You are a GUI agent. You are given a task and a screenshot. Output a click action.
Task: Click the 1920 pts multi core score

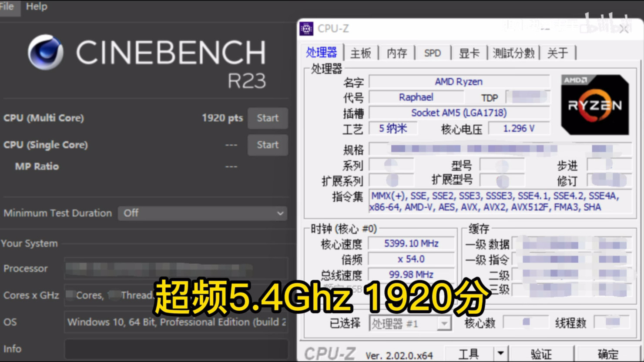(222, 118)
